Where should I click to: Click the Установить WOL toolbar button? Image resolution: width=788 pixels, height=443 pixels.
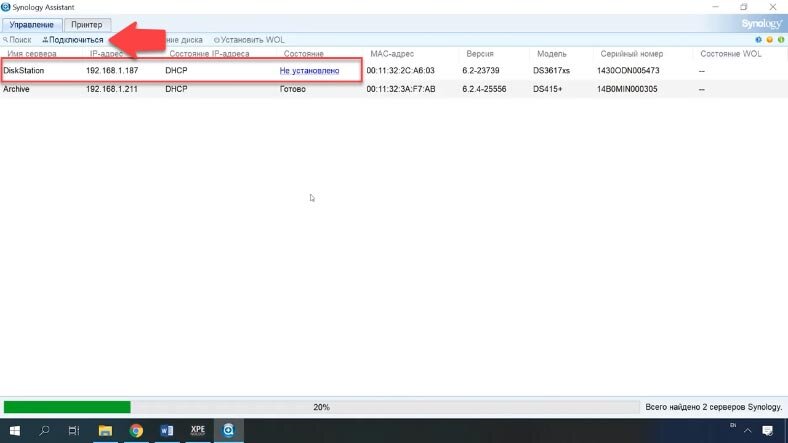tap(249, 40)
